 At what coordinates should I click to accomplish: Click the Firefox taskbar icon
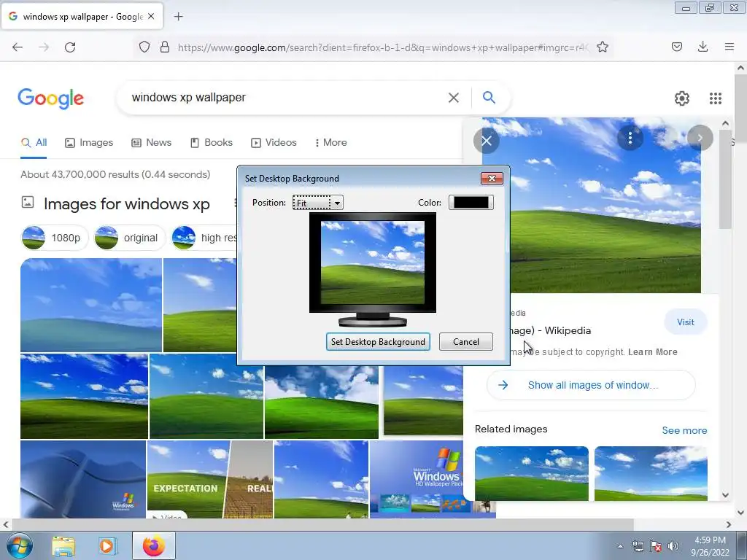point(154,545)
